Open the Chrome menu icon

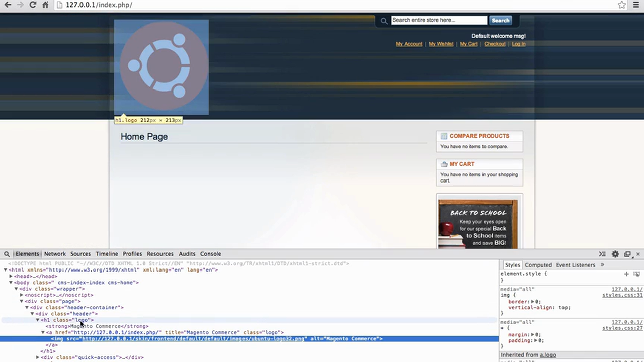click(x=636, y=5)
